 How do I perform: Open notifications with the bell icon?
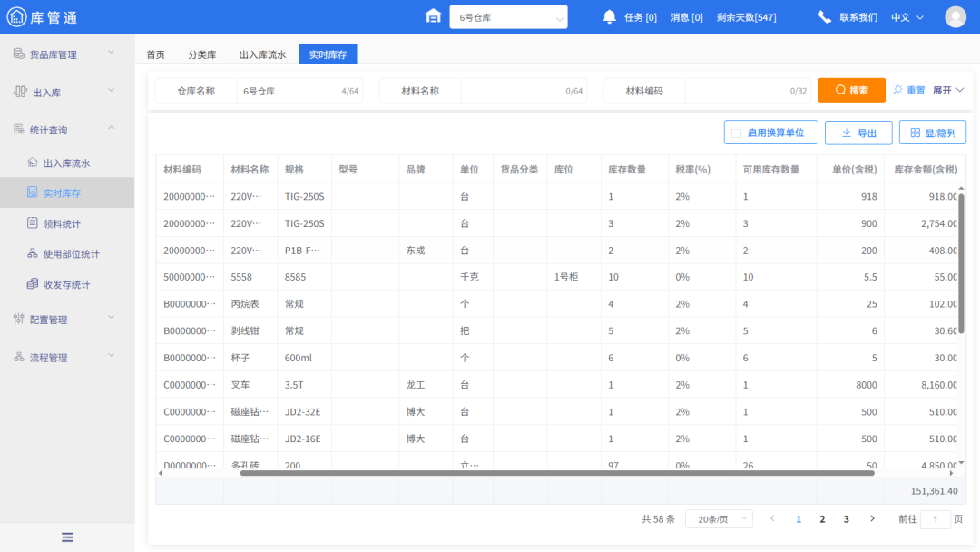pyautogui.click(x=610, y=17)
